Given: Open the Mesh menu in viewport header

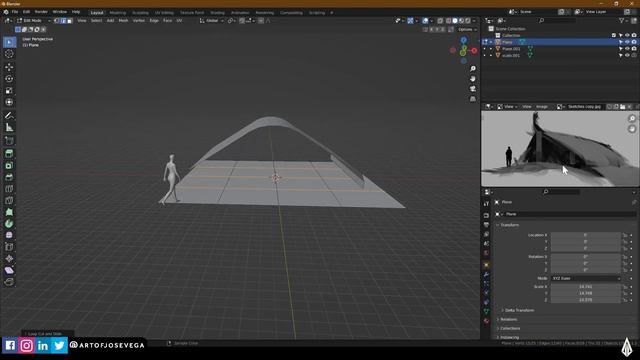Looking at the screenshot, I should (x=123, y=20).
